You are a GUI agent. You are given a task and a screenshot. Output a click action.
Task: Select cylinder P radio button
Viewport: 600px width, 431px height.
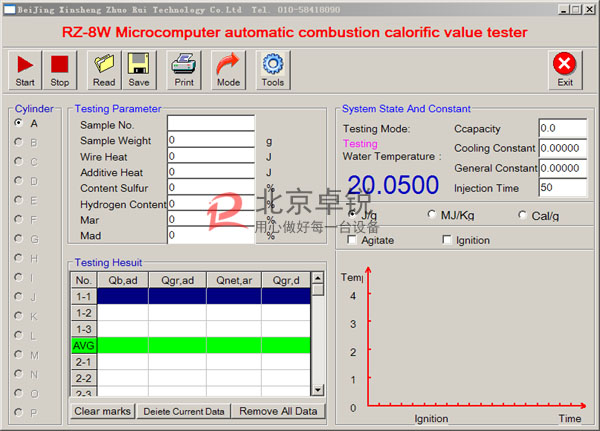pyautogui.click(x=18, y=412)
